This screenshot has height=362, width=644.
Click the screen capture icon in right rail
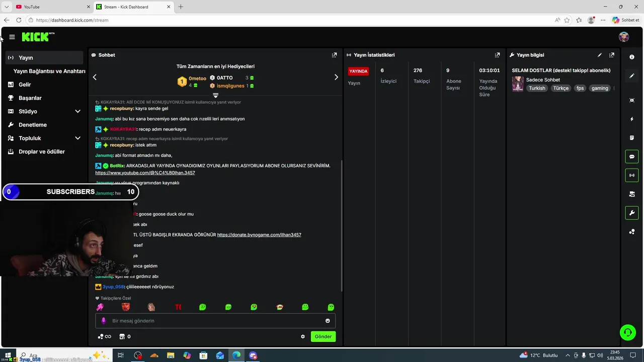tap(632, 100)
